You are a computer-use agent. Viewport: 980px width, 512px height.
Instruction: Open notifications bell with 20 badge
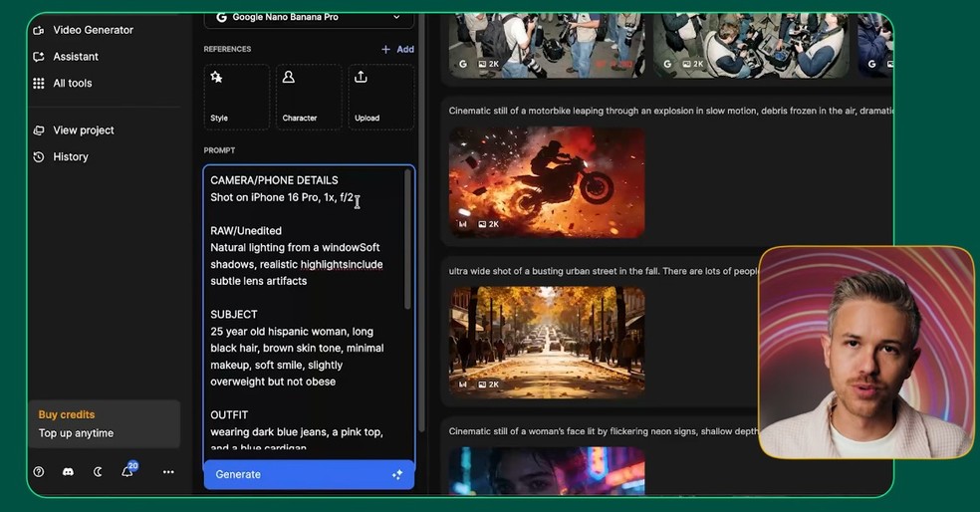[127, 472]
